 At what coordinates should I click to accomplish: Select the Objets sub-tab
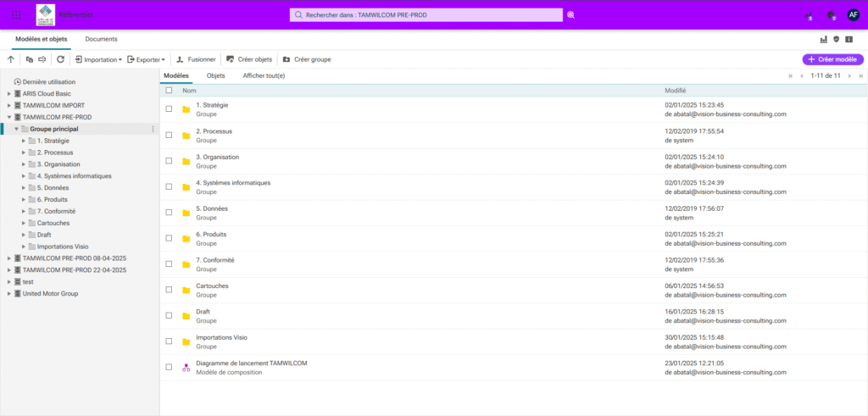pos(216,75)
